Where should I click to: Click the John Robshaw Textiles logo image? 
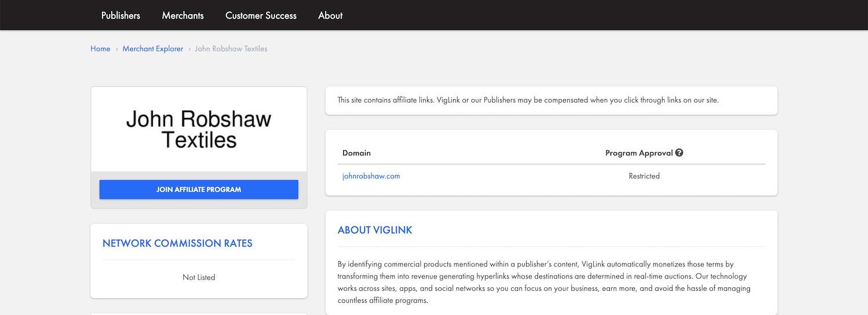click(198, 129)
